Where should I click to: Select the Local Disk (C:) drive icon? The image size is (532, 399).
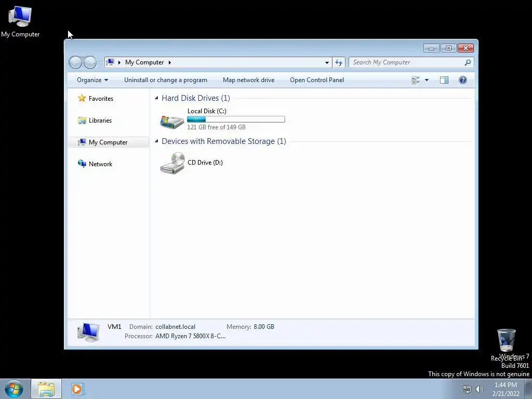click(x=172, y=122)
